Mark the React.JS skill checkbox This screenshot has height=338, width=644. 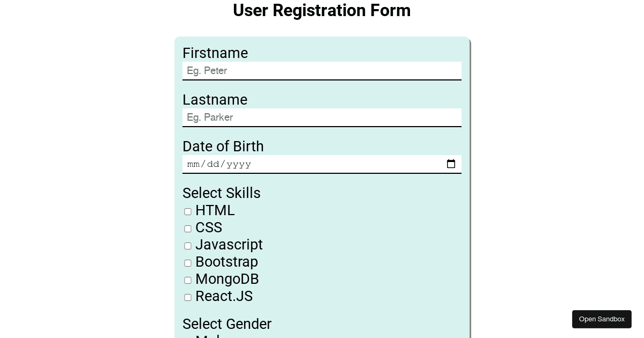188,298
